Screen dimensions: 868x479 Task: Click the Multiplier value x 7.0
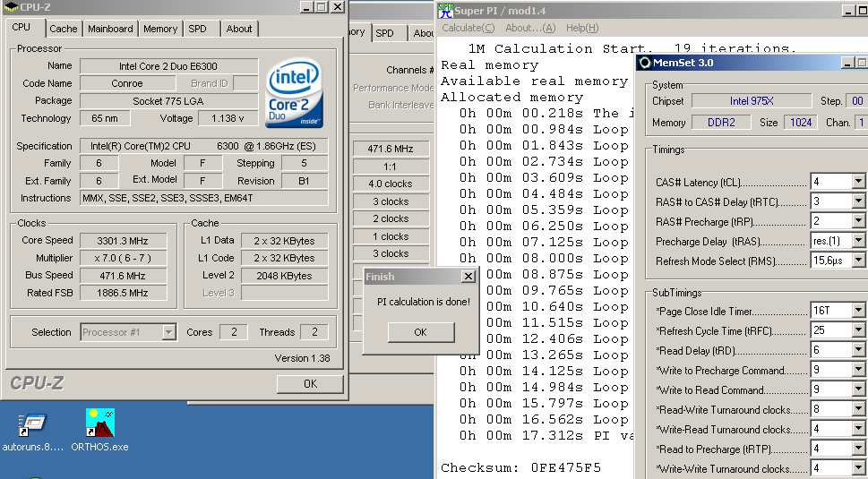click(123, 259)
